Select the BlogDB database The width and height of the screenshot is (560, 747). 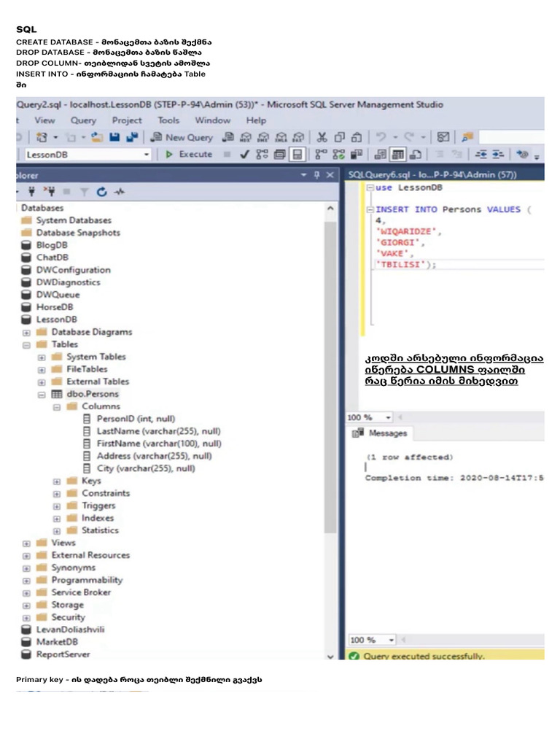click(x=52, y=245)
